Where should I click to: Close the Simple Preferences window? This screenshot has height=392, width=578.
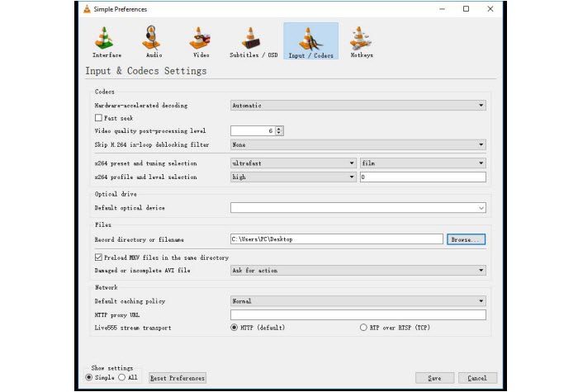pos(490,9)
